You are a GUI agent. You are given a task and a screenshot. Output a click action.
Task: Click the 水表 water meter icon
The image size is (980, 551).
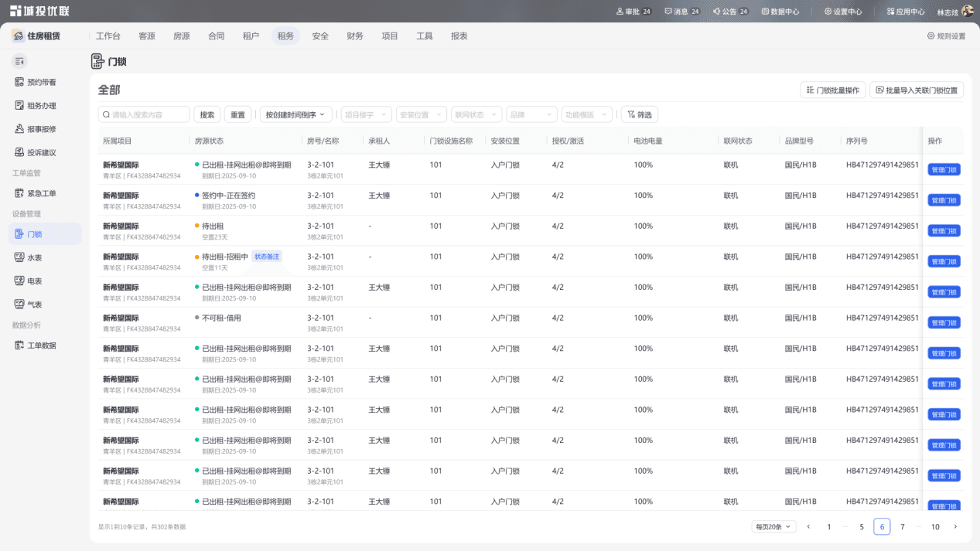(20, 257)
